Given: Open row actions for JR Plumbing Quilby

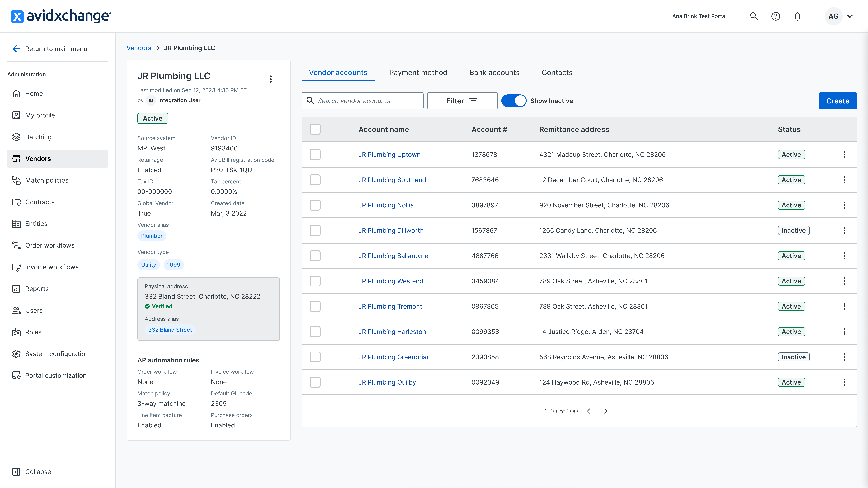Looking at the screenshot, I should (844, 382).
